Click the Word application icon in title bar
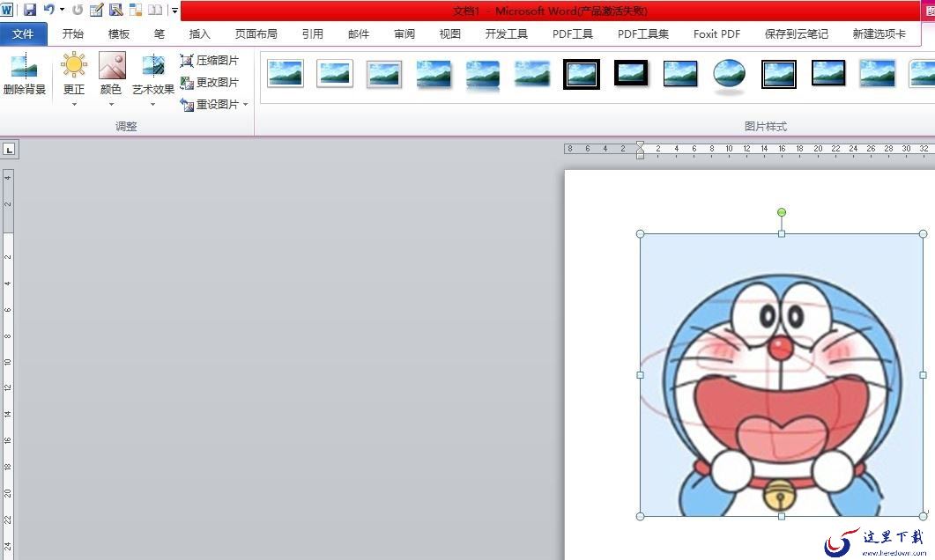The image size is (935, 560). 7,10
